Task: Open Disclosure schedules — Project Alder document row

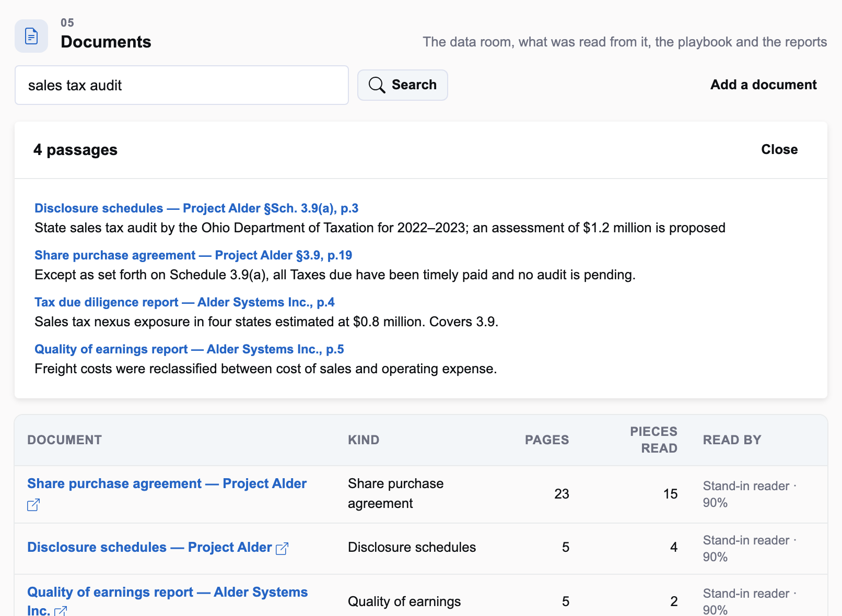Action: click(x=149, y=548)
